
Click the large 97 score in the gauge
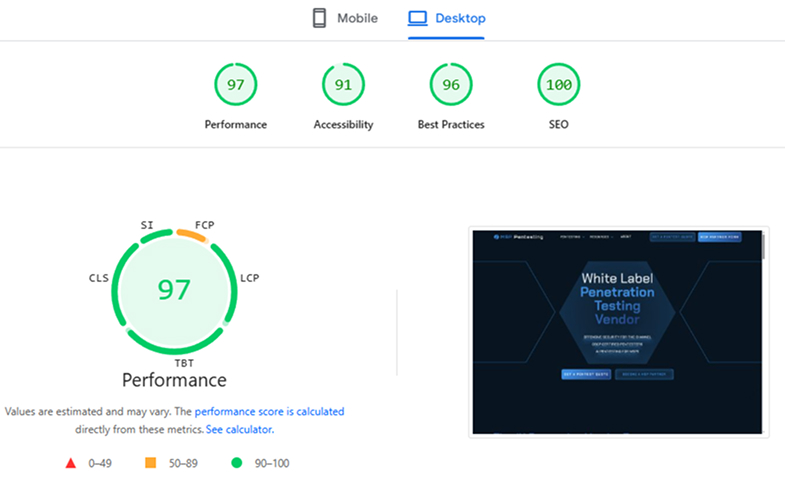[x=174, y=289]
